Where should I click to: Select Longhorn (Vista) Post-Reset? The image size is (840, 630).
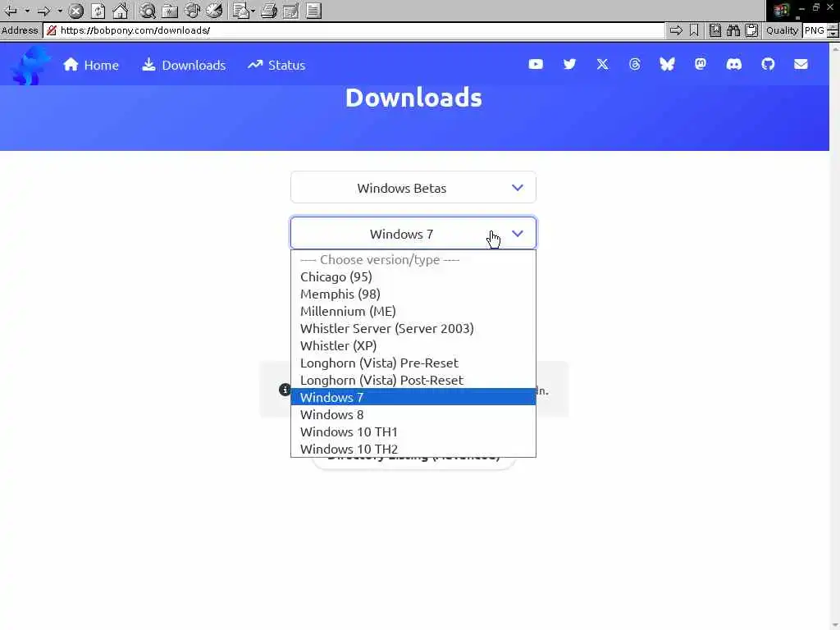pos(413,380)
